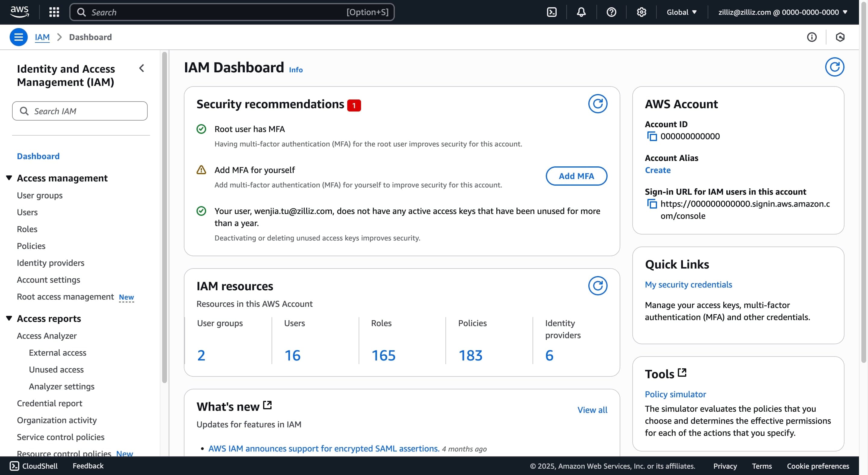Open Unused access under Access Analyzer
The height and width of the screenshot is (475, 868).
point(56,370)
